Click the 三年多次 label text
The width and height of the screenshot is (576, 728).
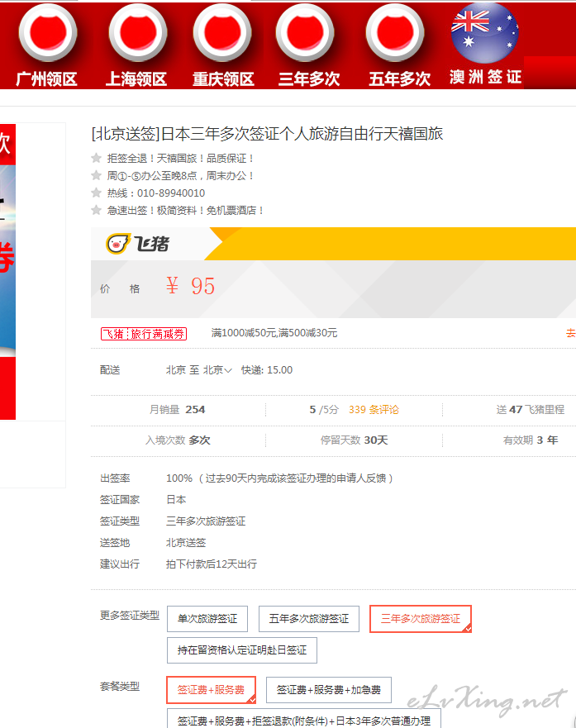coord(309,79)
